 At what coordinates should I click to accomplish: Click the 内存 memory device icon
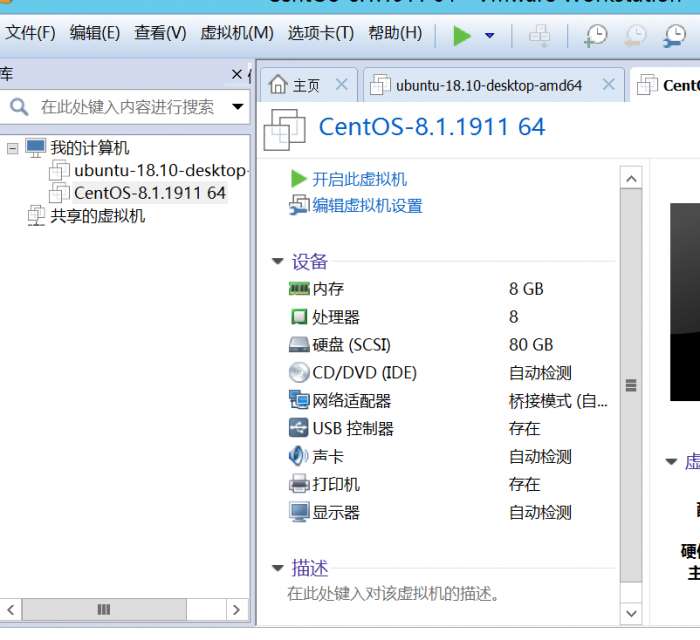(299, 289)
